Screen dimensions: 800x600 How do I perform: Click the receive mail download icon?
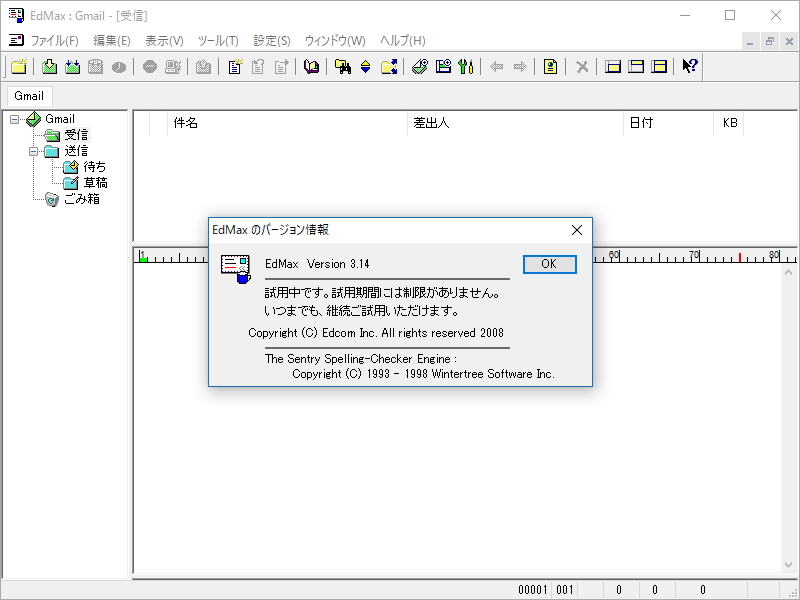[x=48, y=66]
